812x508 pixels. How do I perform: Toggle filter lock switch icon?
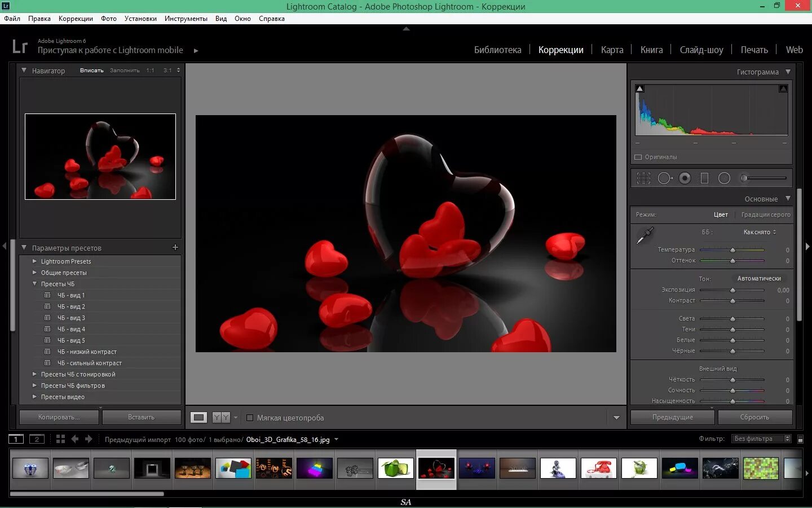(x=800, y=439)
